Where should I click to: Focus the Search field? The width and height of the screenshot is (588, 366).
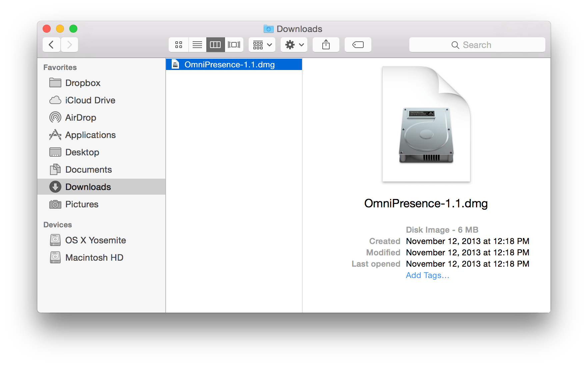click(477, 45)
